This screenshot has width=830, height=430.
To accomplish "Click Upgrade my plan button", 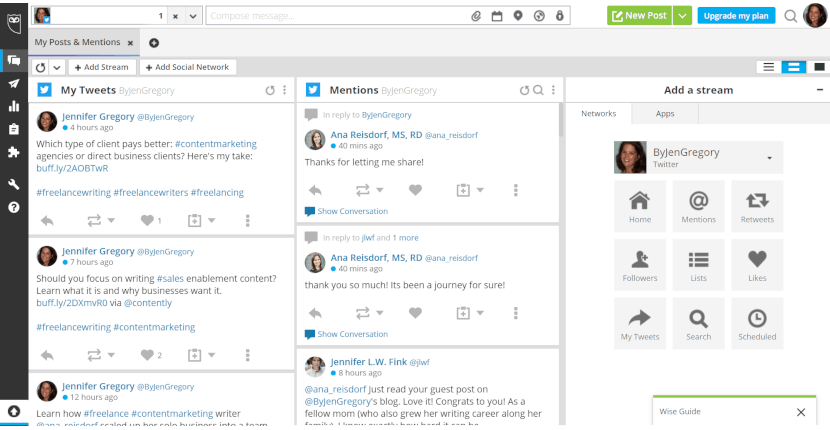I will (x=736, y=16).
